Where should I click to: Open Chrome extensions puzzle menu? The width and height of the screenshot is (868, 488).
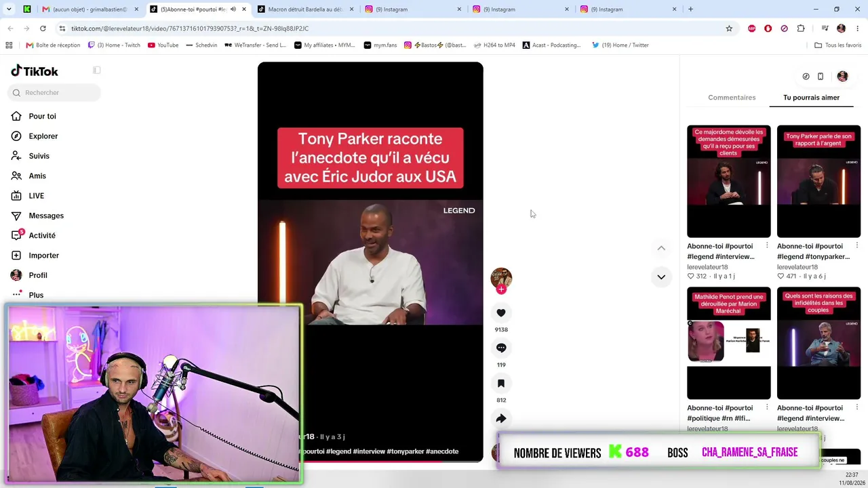801,28
